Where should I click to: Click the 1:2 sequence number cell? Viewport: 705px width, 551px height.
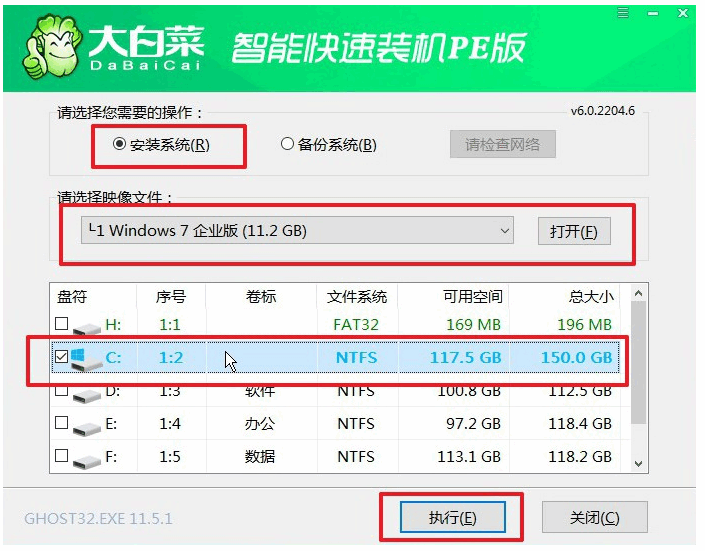click(171, 358)
